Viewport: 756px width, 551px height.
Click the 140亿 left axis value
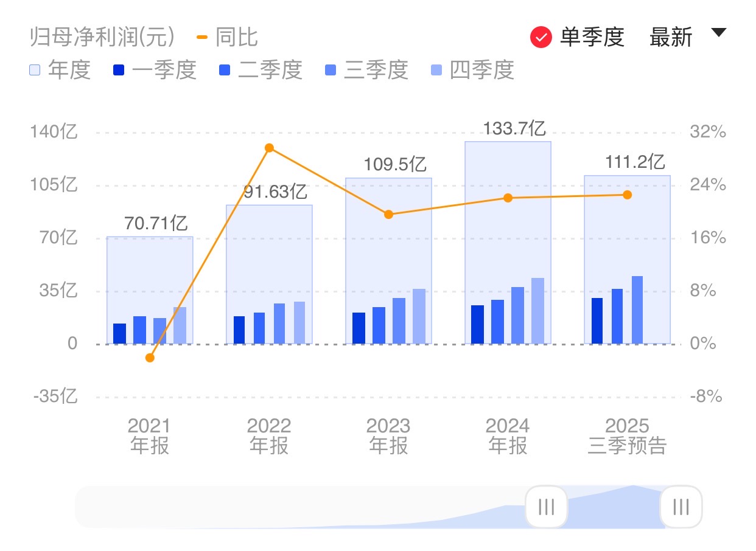coord(54,132)
